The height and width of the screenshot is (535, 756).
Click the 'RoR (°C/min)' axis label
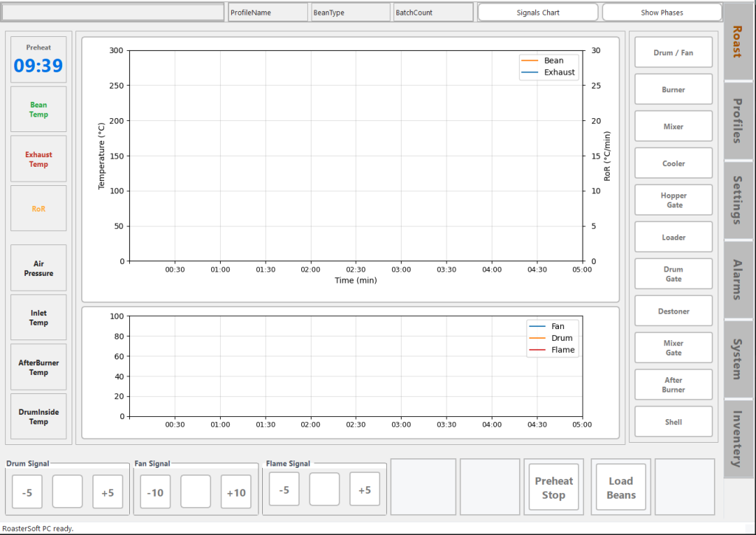click(x=607, y=156)
